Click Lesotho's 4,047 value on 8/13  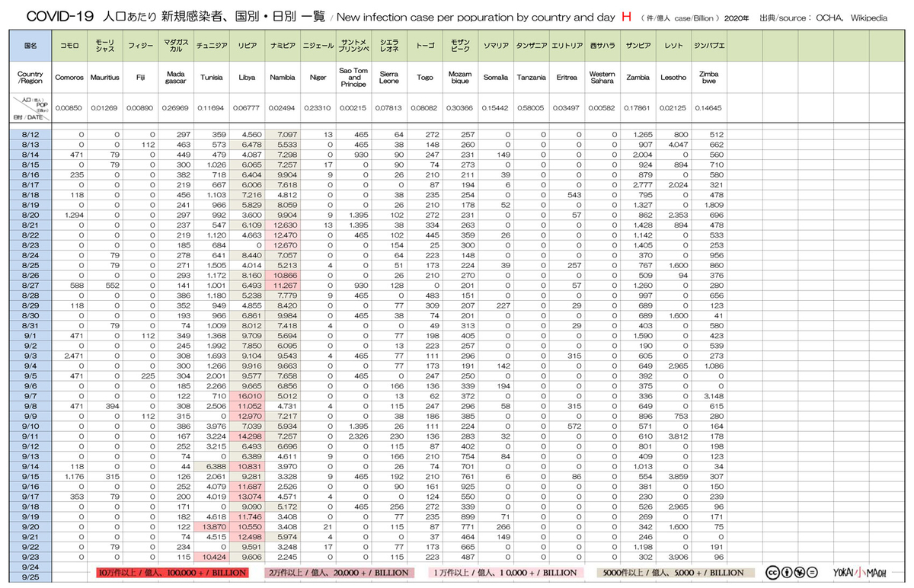pos(677,144)
